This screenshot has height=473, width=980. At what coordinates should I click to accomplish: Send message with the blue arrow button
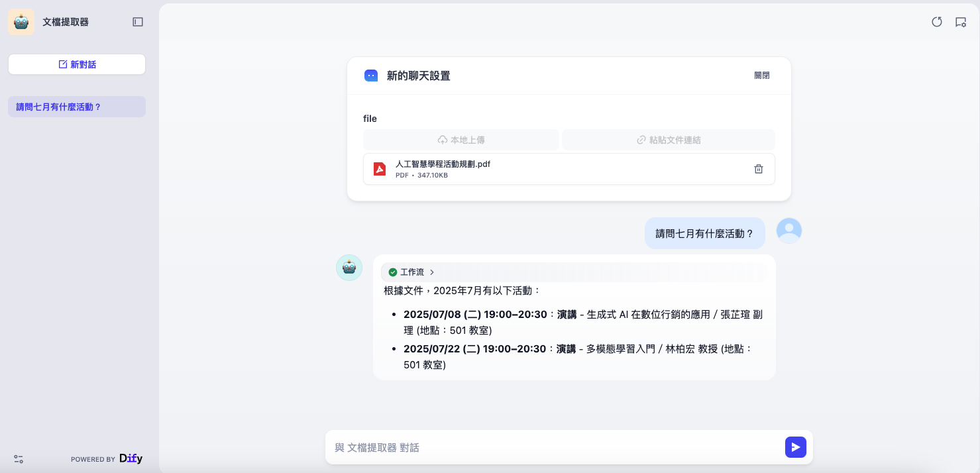(x=796, y=447)
